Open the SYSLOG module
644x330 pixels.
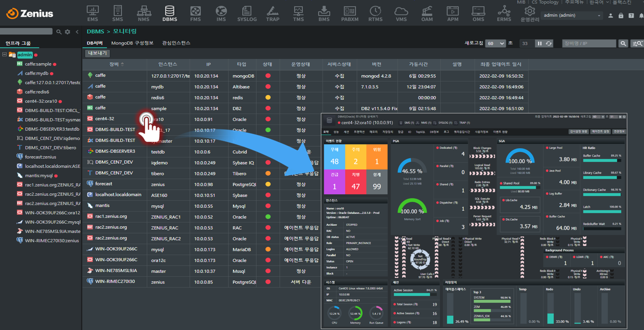coord(247,13)
